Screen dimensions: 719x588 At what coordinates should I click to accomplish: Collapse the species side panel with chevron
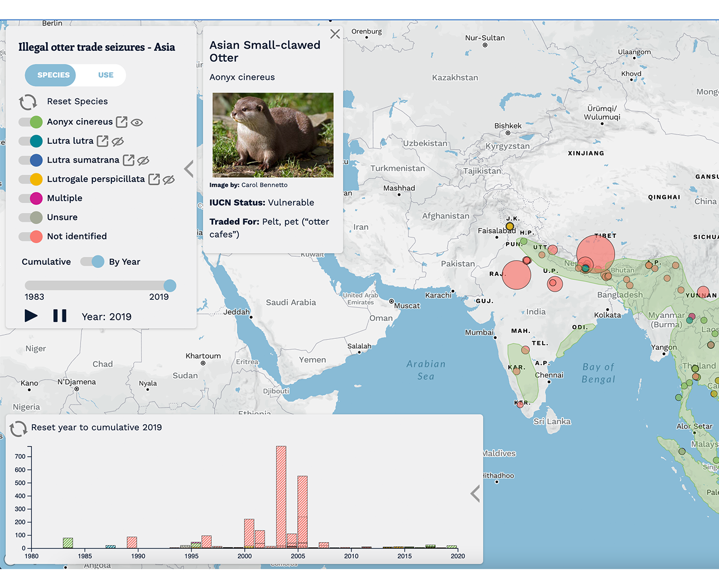(x=189, y=169)
